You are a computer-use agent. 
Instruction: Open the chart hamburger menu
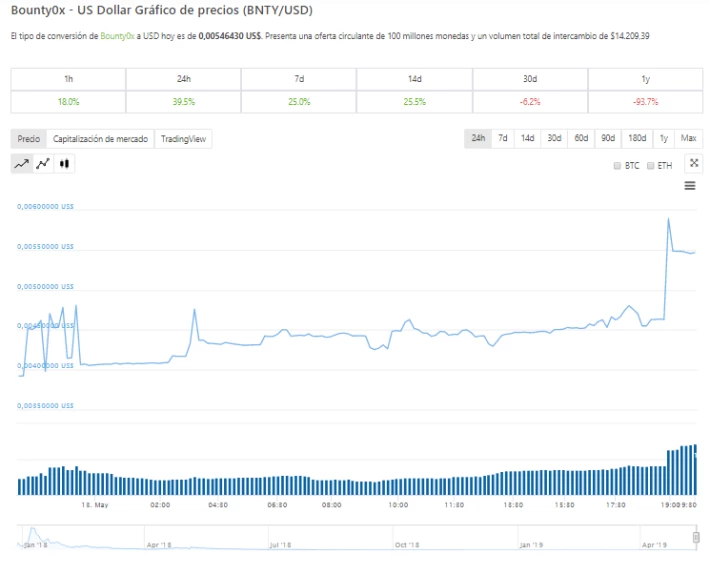coord(690,186)
